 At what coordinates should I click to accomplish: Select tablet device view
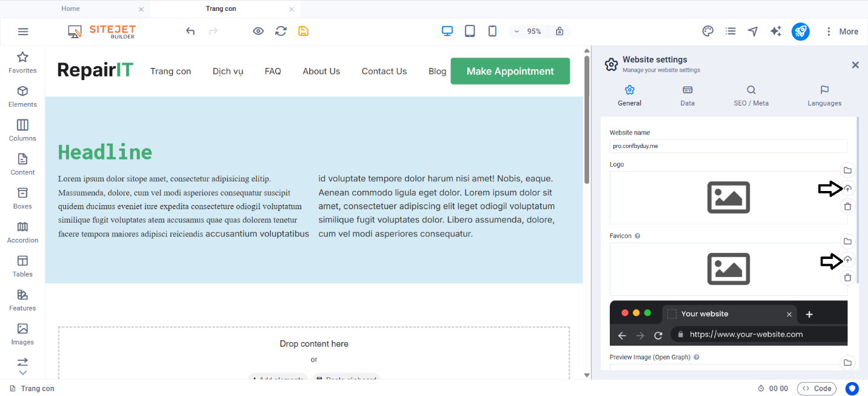click(470, 31)
